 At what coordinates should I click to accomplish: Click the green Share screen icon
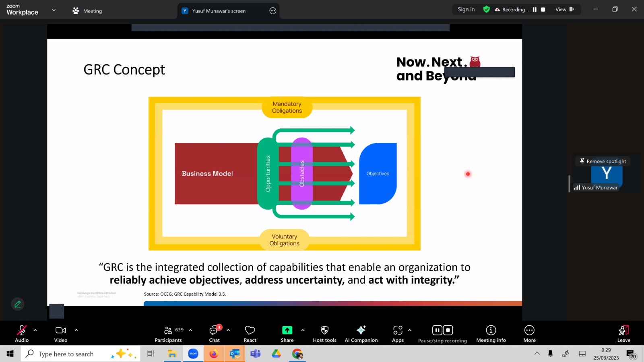point(287,330)
